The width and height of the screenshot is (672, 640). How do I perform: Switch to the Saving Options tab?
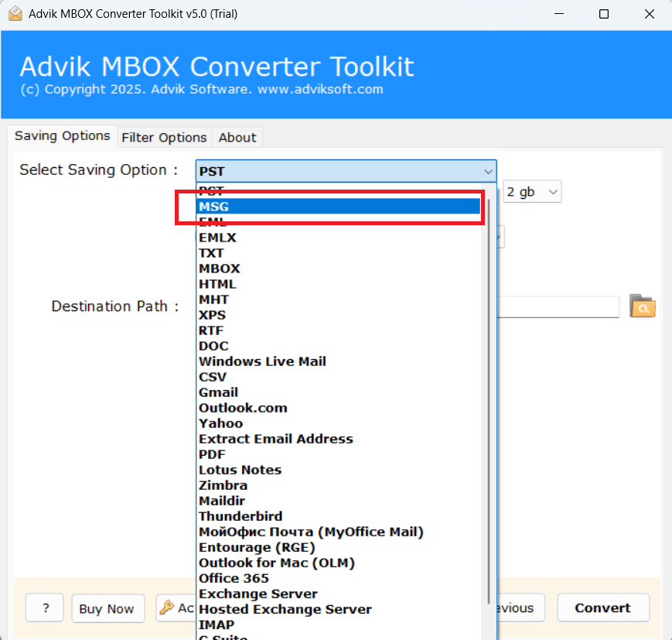(x=62, y=136)
